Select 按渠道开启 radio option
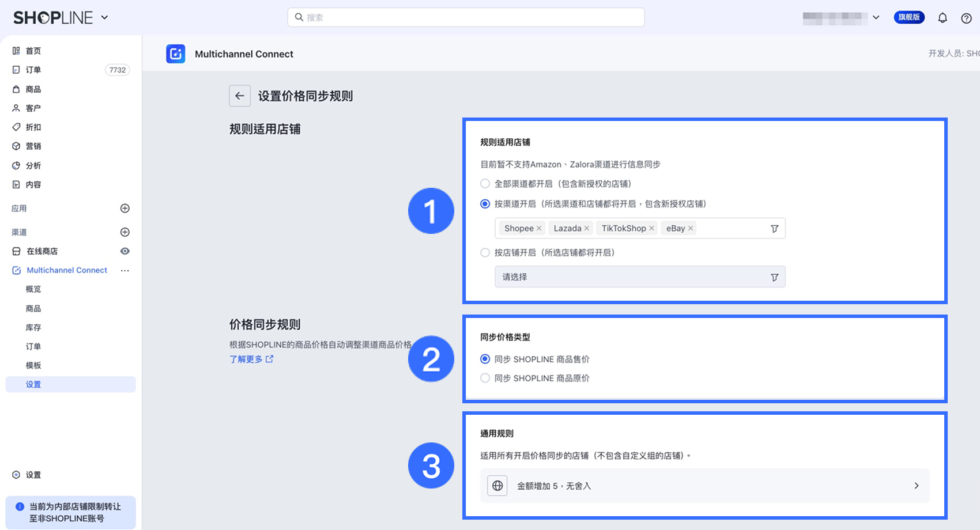The height and width of the screenshot is (530, 980). coord(485,204)
